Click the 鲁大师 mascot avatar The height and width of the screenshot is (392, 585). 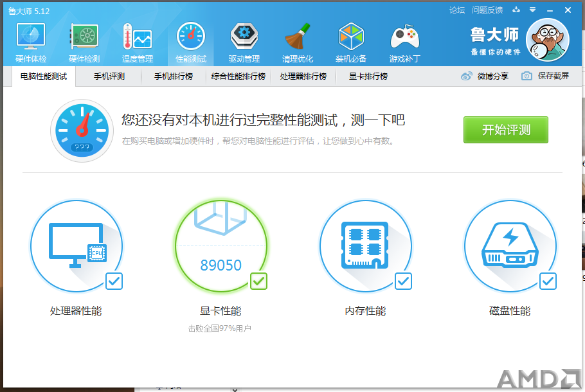click(547, 40)
